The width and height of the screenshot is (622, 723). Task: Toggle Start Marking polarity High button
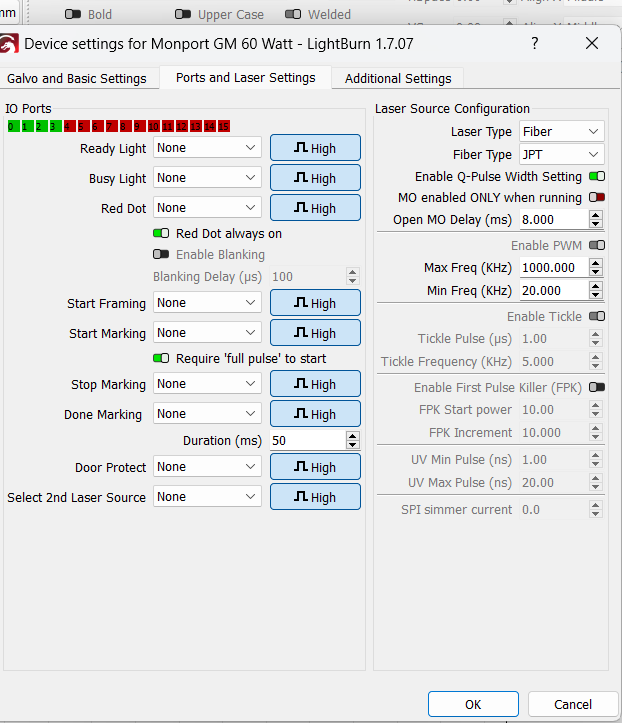[x=315, y=333]
